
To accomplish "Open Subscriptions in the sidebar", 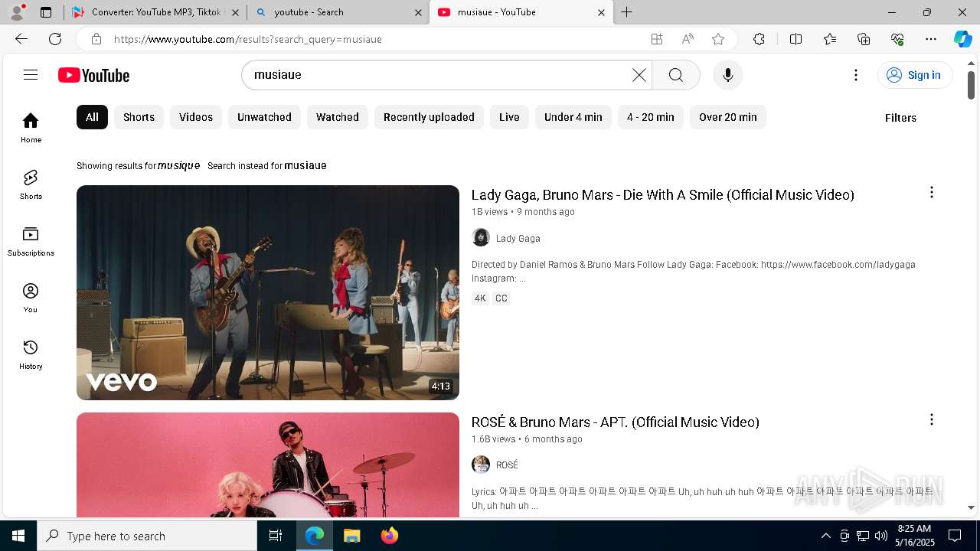I will [x=31, y=241].
